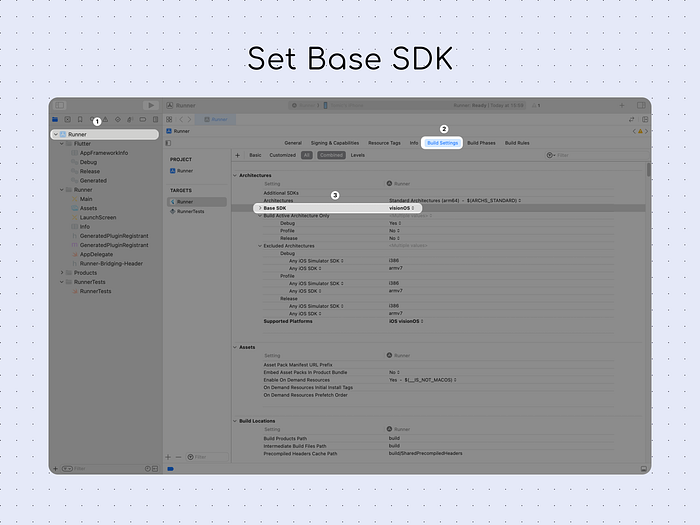Open the Supported Platforms value dropdown

pos(406,321)
